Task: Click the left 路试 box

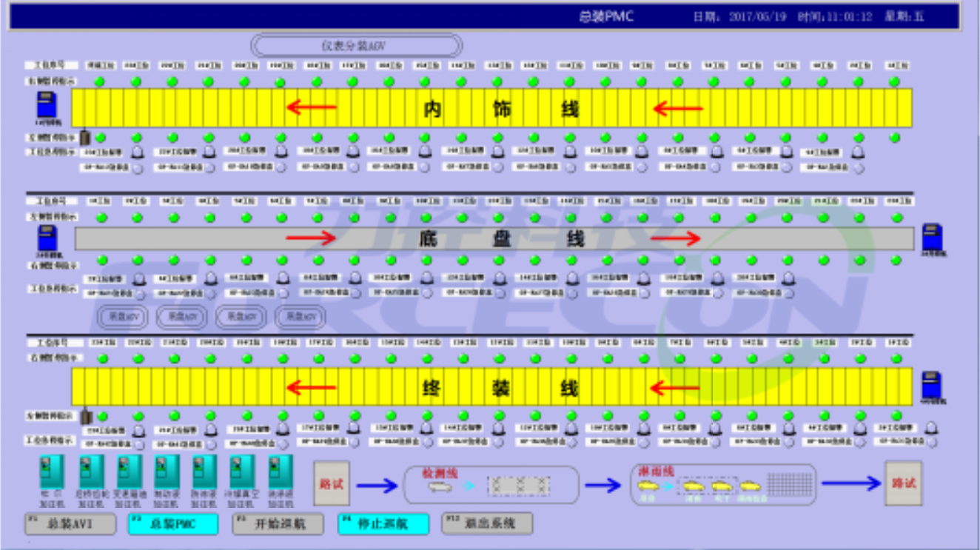Action: coord(331,484)
